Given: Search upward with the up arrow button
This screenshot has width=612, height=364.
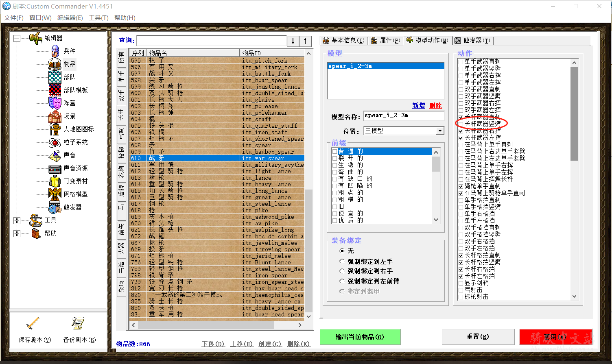Looking at the screenshot, I should tap(305, 41).
